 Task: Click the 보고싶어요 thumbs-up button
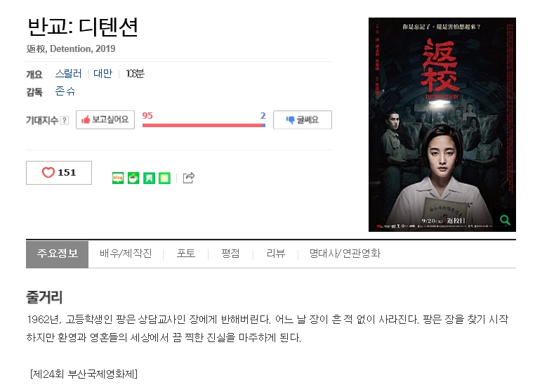(x=105, y=120)
